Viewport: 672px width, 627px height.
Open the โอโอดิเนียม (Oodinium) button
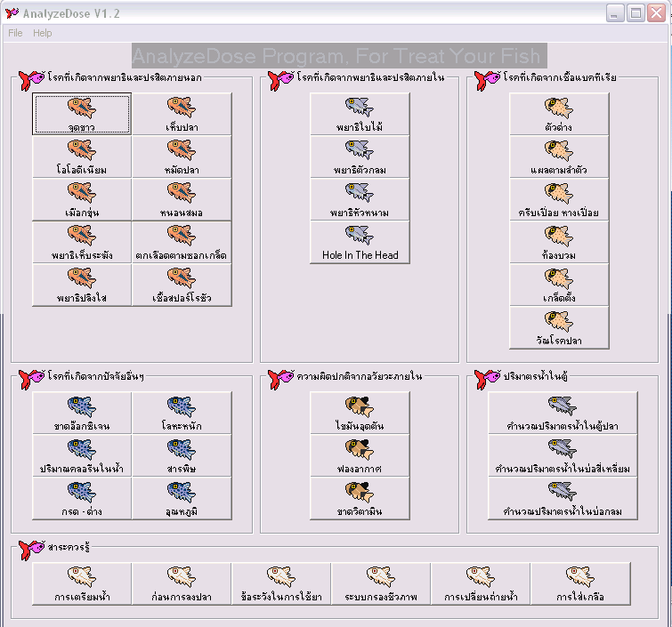pyautogui.click(x=82, y=157)
